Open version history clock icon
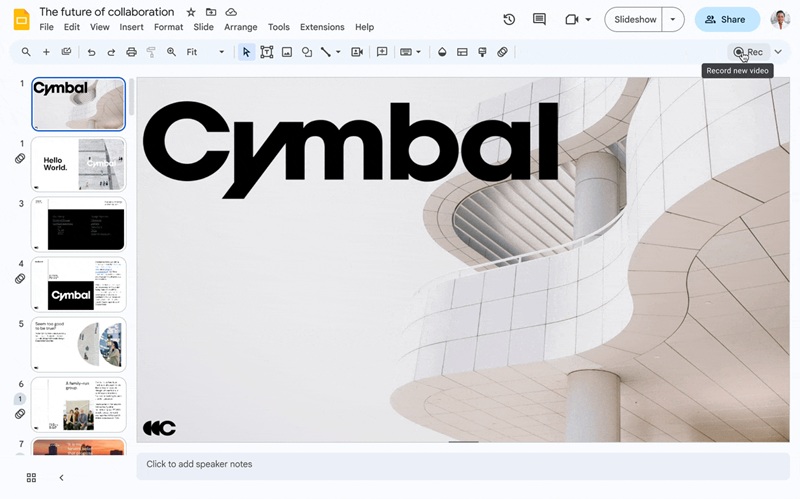This screenshot has width=800, height=499. (509, 19)
